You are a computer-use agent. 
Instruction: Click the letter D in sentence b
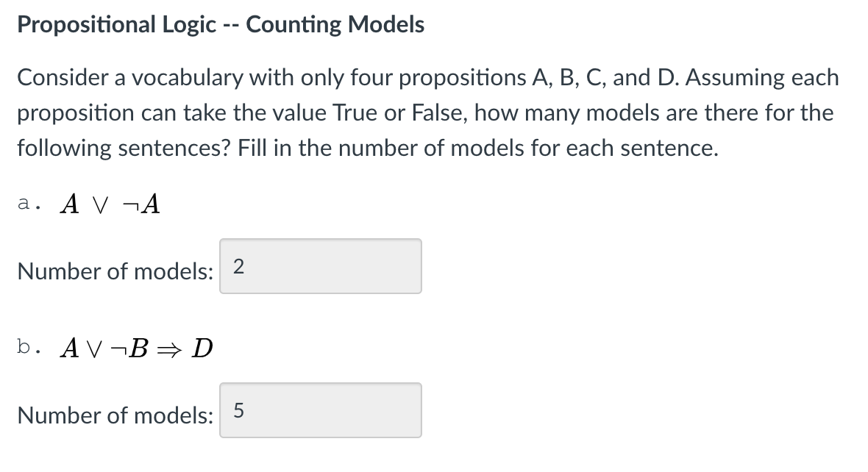tap(202, 348)
